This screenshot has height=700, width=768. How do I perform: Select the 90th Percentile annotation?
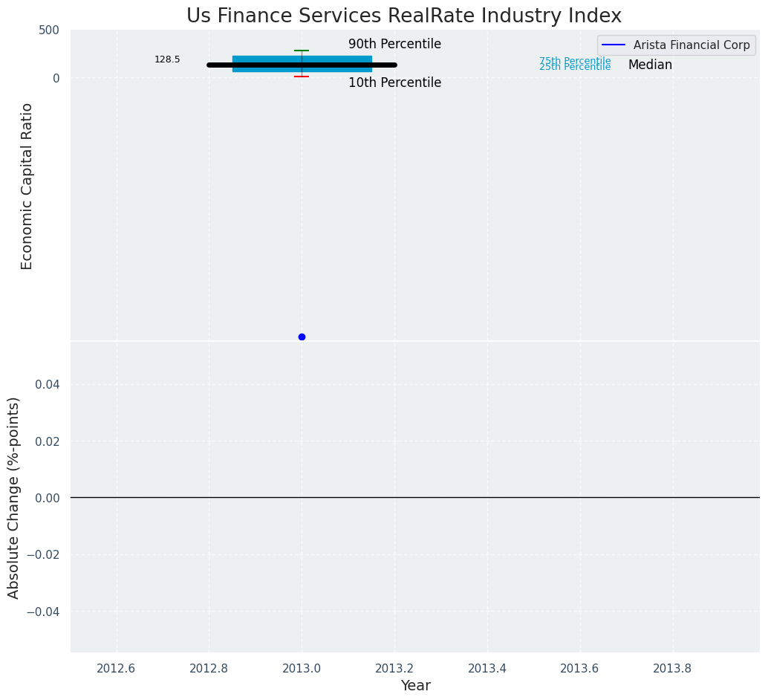click(394, 45)
